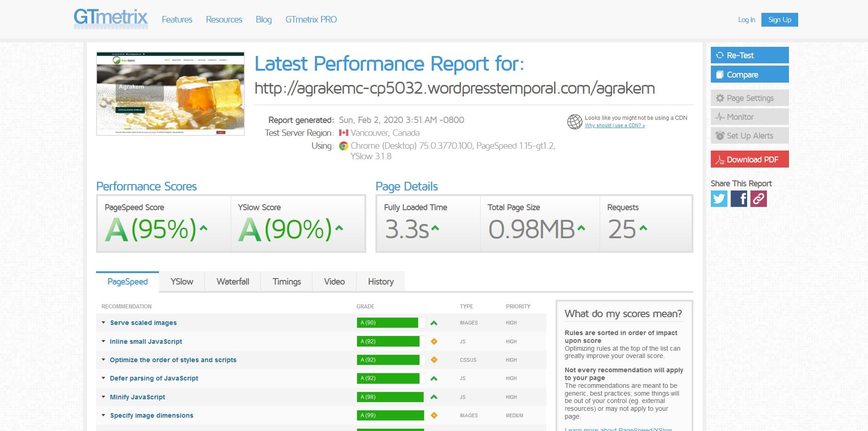Open GTmetrix PRO page
Screen dimensions: 868x431
pyautogui.click(x=311, y=19)
